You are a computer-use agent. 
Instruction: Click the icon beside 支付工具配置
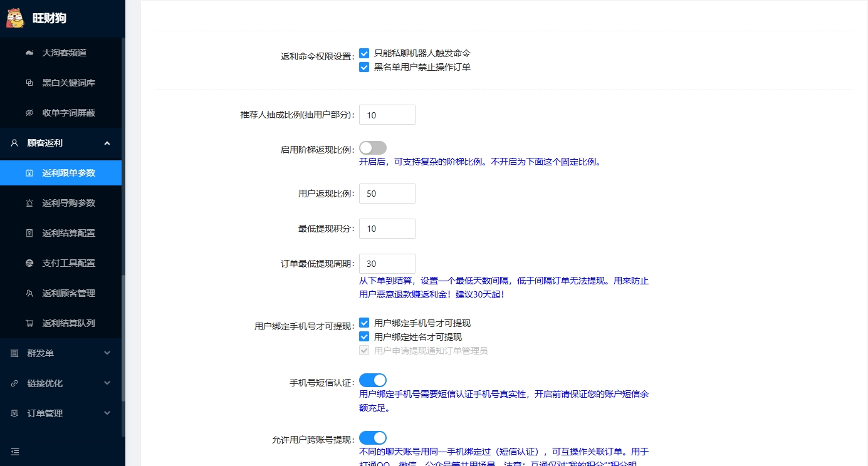click(x=29, y=264)
